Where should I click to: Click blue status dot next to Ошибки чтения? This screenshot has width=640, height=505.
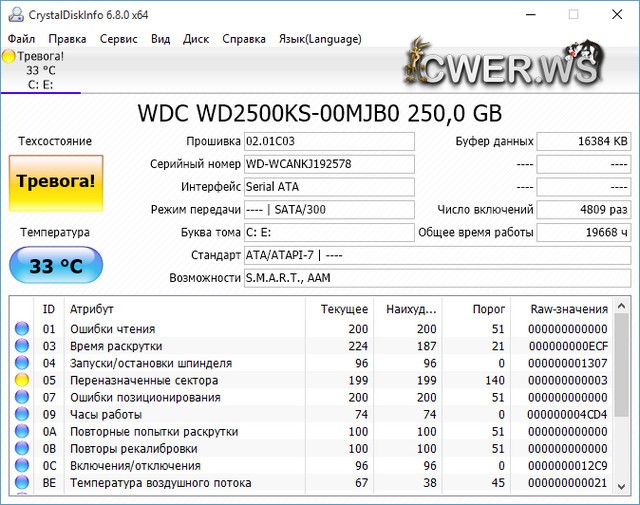point(22,329)
